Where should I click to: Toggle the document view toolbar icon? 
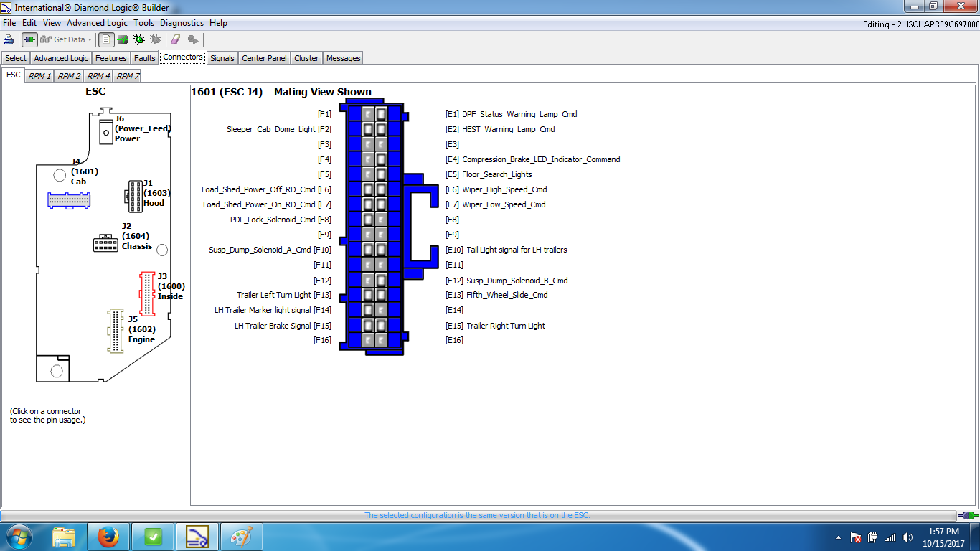pos(105,39)
